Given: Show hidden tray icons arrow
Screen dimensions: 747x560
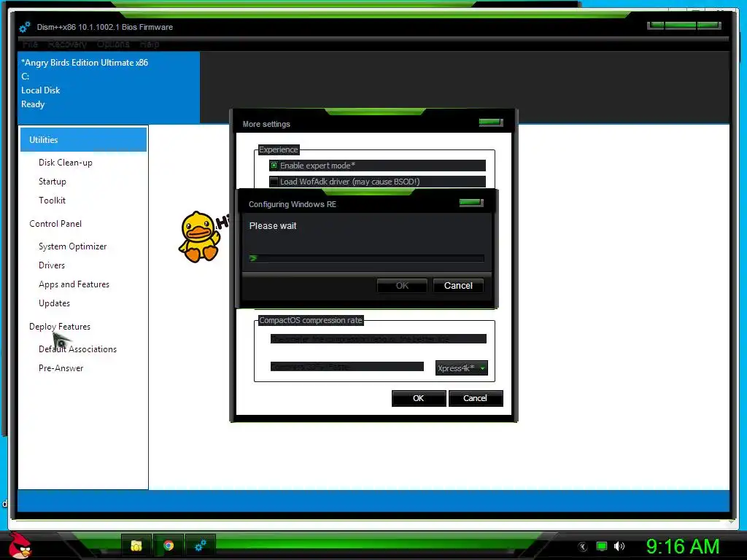Looking at the screenshot, I should pyautogui.click(x=582, y=546).
